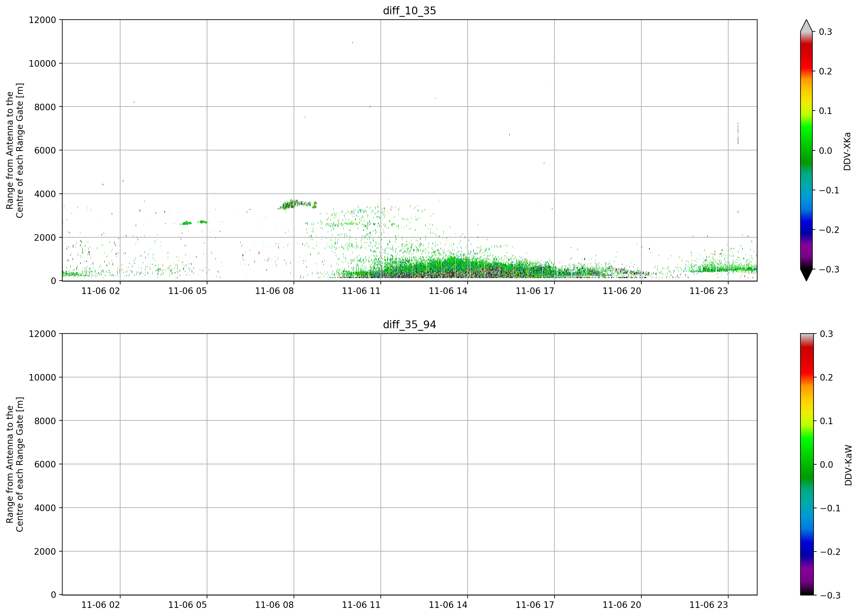
Task: Click 11-06 23 time label under diff_35_94
Action: coord(709,605)
